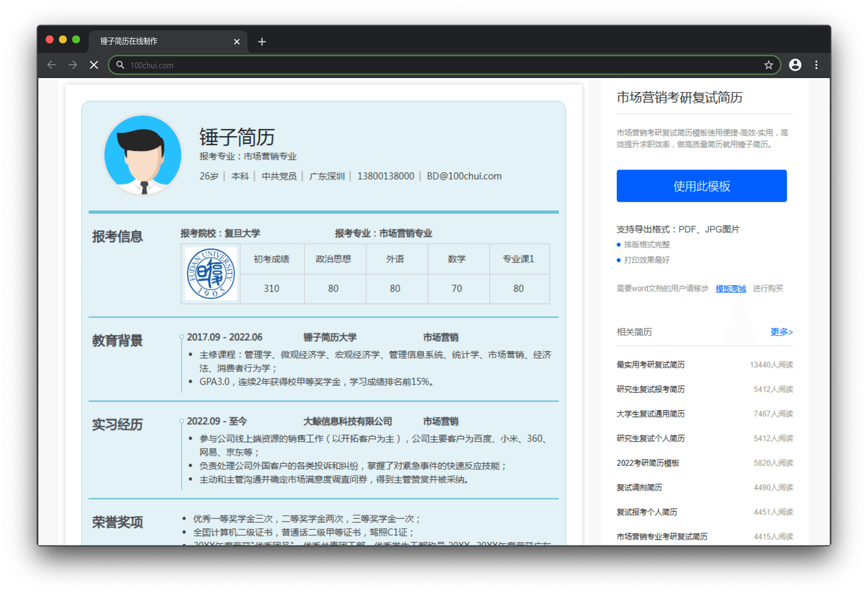The width and height of the screenshot is (868, 595).
Task: Click the score cell showing 310
Action: (272, 289)
